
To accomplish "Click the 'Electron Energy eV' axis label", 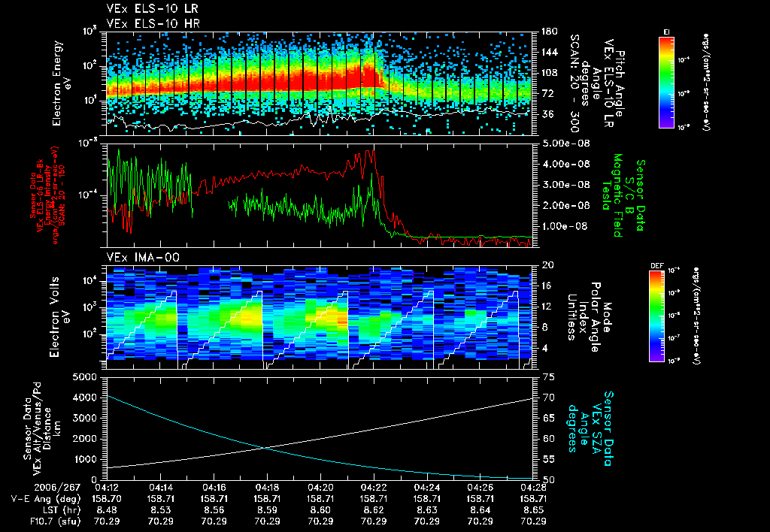I will click(x=62, y=83).
